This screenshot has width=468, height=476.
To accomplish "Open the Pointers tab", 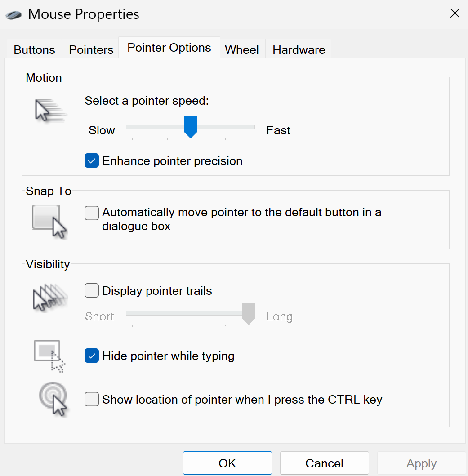I will coord(91,49).
